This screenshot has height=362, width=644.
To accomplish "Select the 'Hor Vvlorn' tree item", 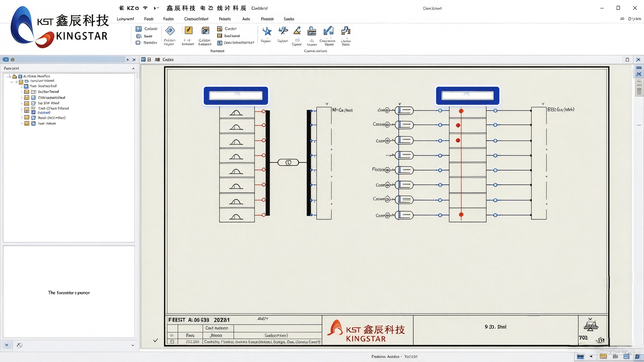I will (47, 123).
